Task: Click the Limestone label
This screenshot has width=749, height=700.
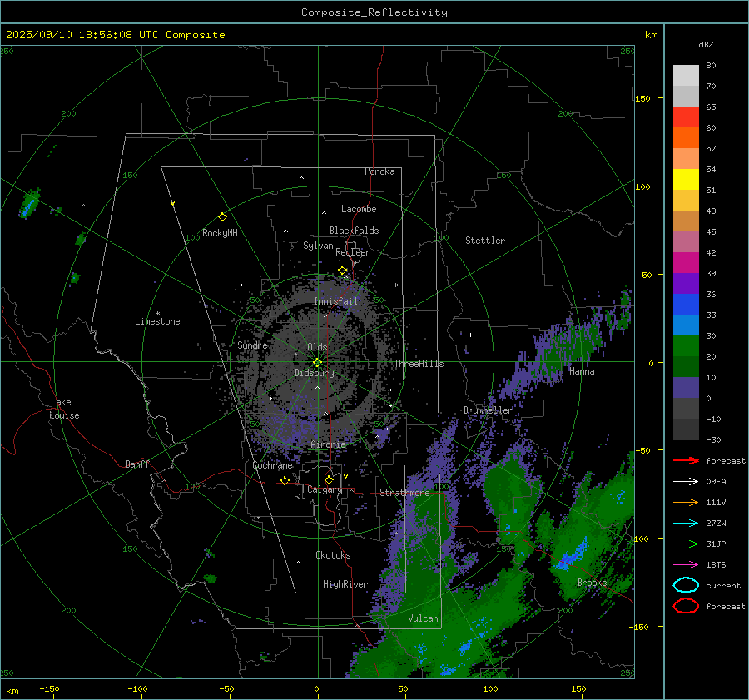Action: (x=157, y=321)
